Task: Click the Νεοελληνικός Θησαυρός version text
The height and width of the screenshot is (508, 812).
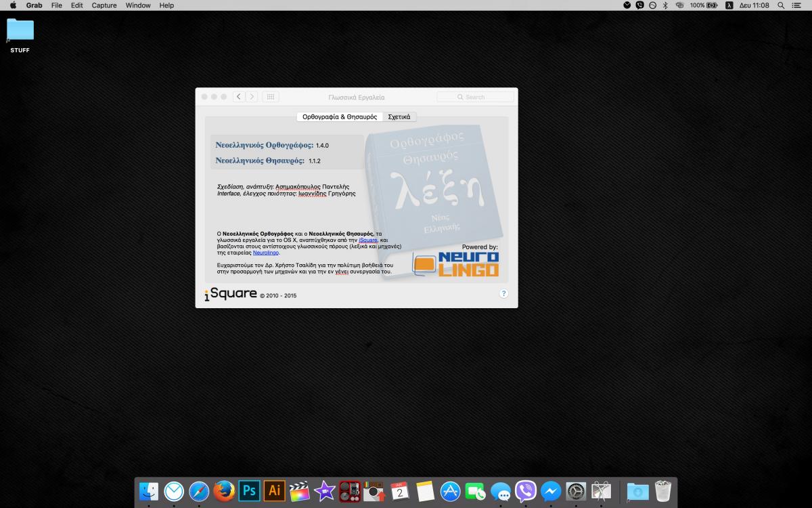Action: (x=268, y=161)
